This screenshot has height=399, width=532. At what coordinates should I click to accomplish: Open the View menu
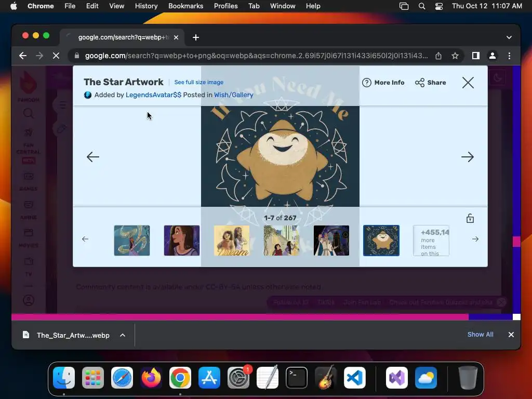point(117,6)
